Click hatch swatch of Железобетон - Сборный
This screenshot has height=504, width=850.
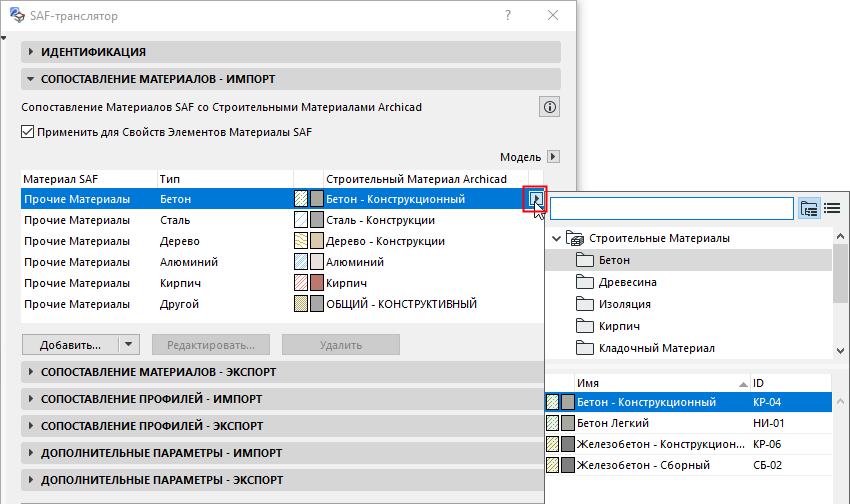552,465
